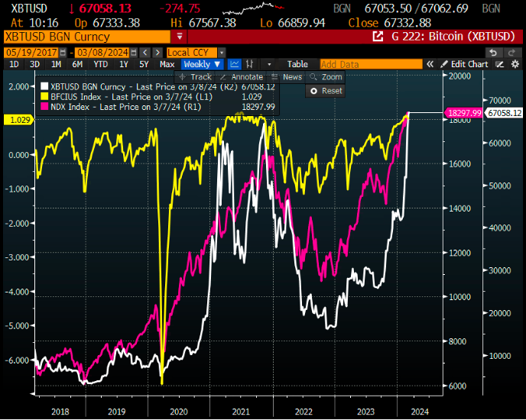Screen dimensions: 526x420
Task: Click the Reset button label
Action: click(x=332, y=91)
